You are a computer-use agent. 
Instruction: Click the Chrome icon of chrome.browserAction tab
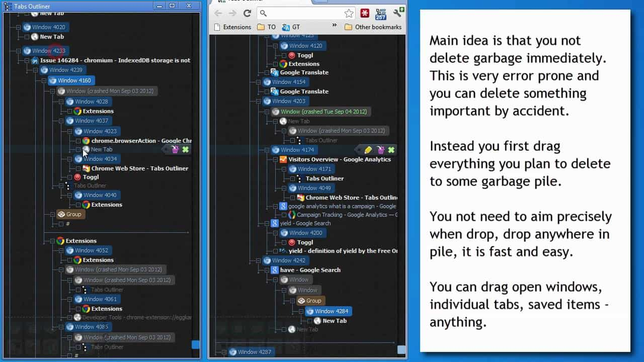86,141
